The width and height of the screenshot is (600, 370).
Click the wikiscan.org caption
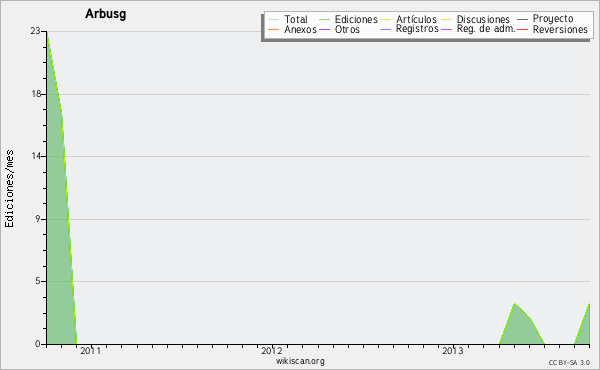(300, 361)
